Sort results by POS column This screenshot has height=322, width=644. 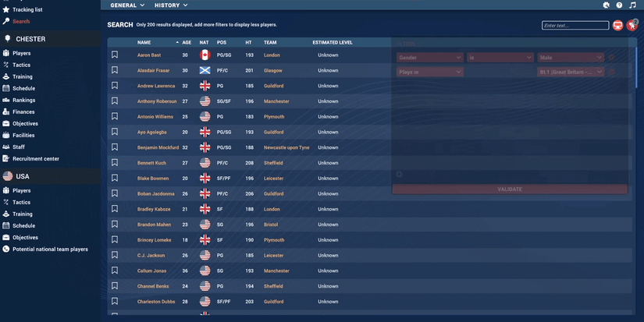(x=222, y=42)
